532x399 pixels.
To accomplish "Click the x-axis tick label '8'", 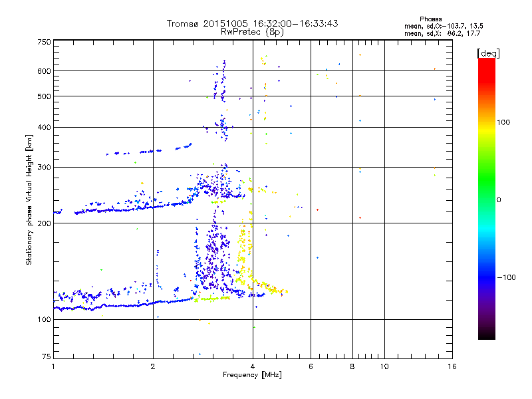I will click(x=352, y=366).
